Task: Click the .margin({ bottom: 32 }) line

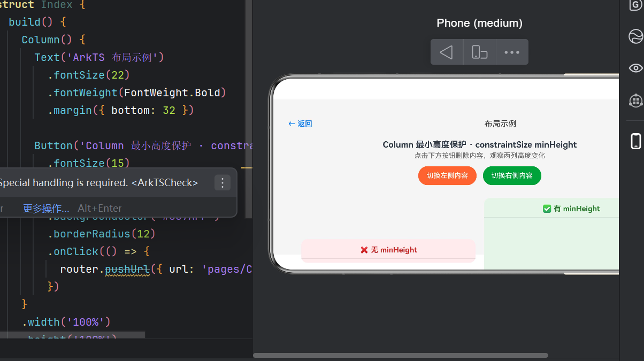Action: click(x=120, y=110)
